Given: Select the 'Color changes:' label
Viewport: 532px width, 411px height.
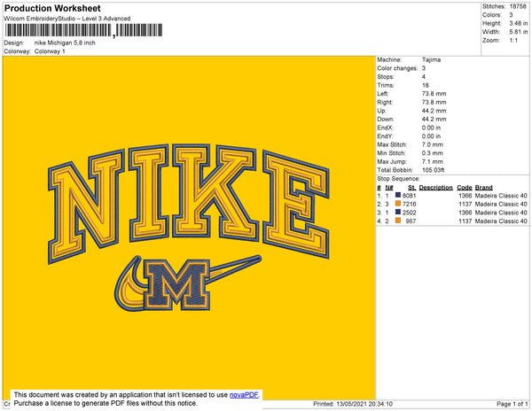Looking at the screenshot, I should pos(397,68).
